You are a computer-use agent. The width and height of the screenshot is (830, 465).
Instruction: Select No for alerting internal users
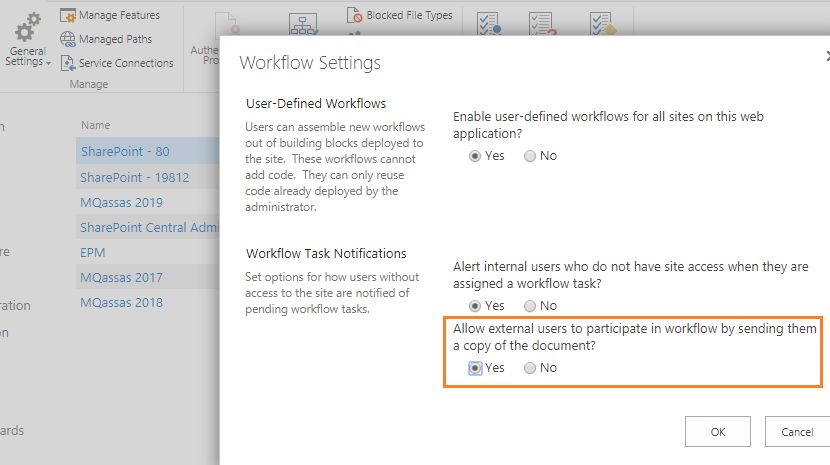tap(530, 306)
